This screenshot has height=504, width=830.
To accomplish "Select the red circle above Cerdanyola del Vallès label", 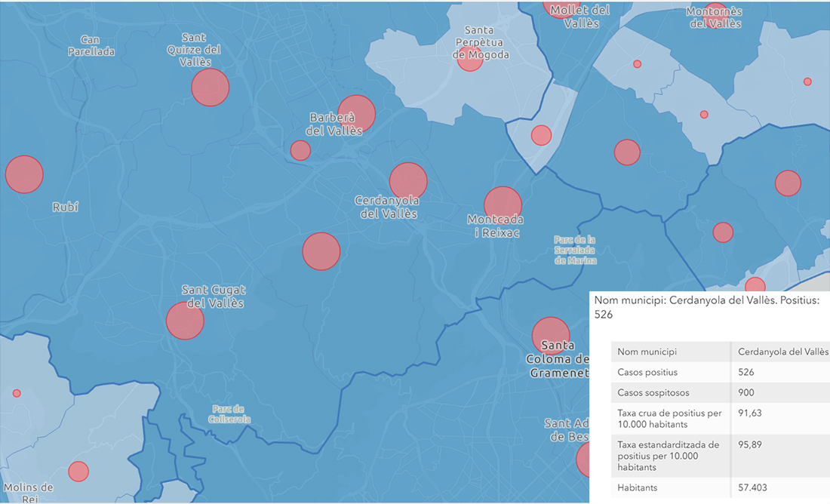I will pos(408,182).
